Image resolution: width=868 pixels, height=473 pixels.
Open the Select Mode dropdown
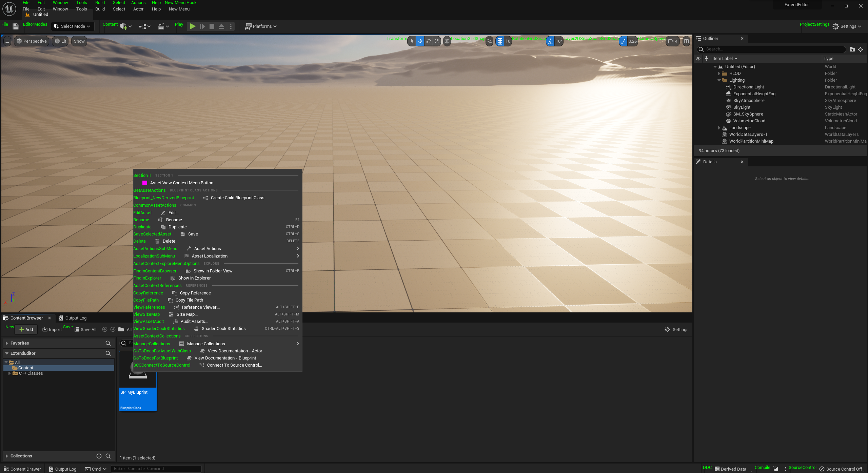[x=73, y=26]
